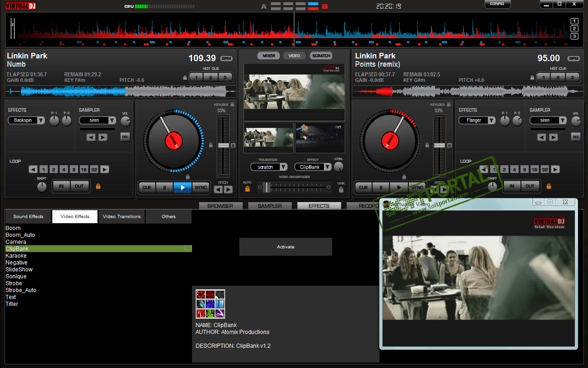Click SYNC on the left deck

tap(201, 188)
